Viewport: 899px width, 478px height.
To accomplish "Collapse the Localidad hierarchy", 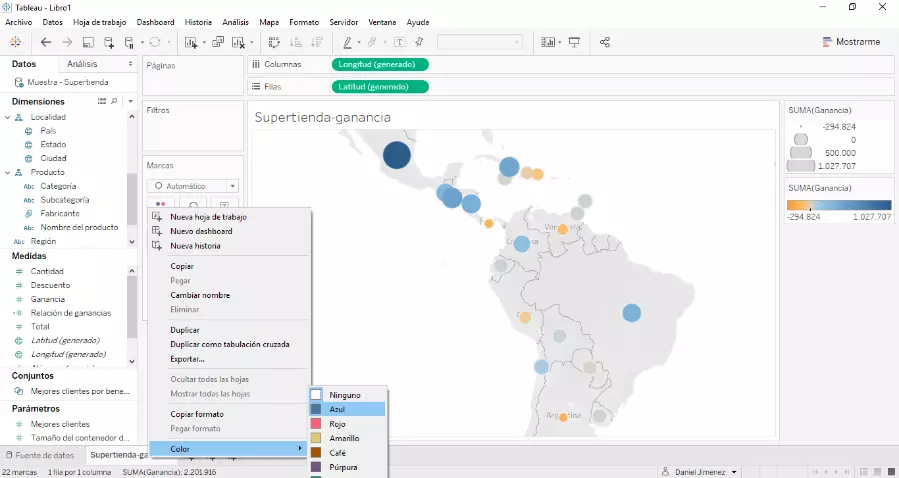I will pos(8,117).
